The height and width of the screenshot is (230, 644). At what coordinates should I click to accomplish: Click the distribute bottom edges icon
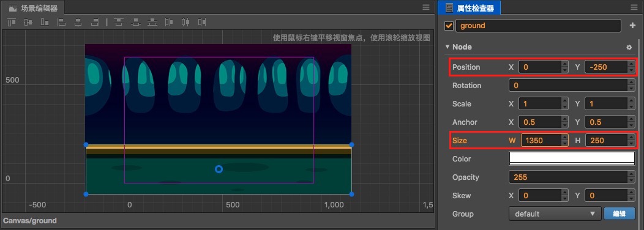tap(152, 22)
